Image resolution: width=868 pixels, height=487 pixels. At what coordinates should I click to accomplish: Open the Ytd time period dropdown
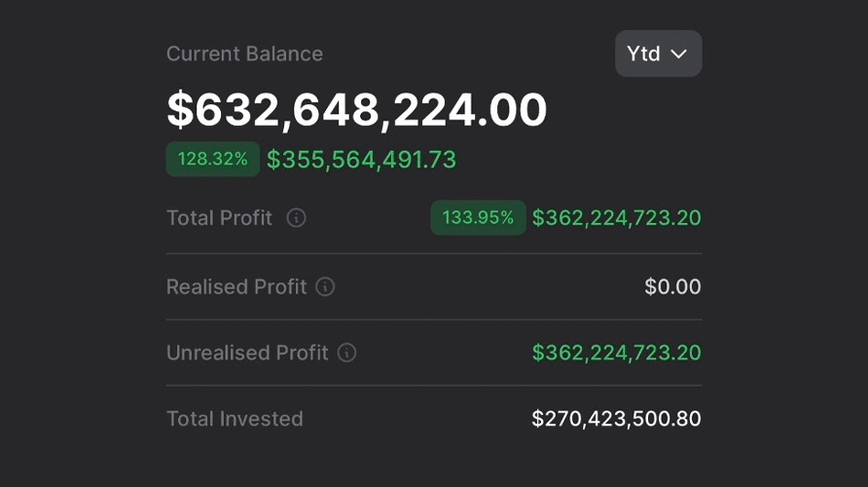[x=658, y=54]
